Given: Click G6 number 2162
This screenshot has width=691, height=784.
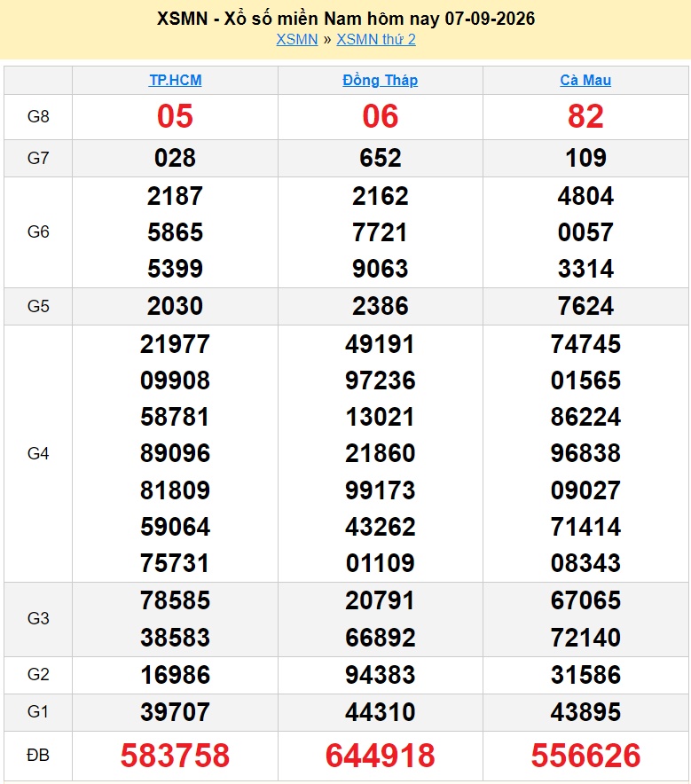Looking at the screenshot, I should pos(380,196).
